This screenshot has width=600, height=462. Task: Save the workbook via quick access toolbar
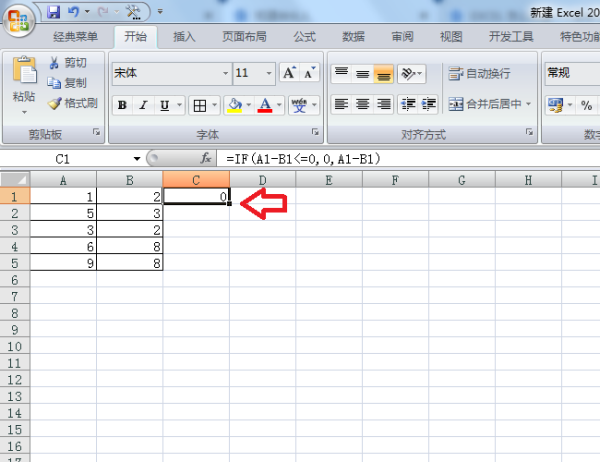54,12
